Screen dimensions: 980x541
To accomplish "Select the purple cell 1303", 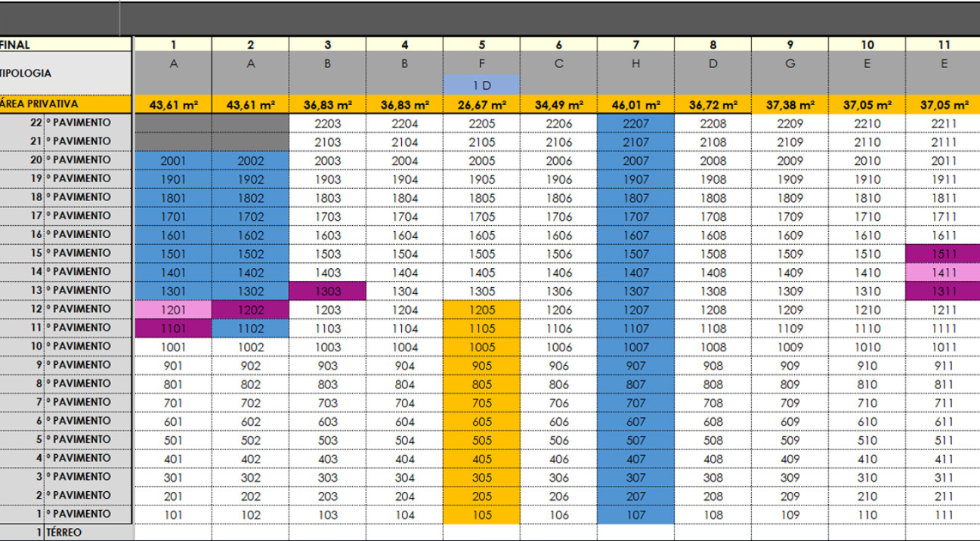I will tap(327, 291).
